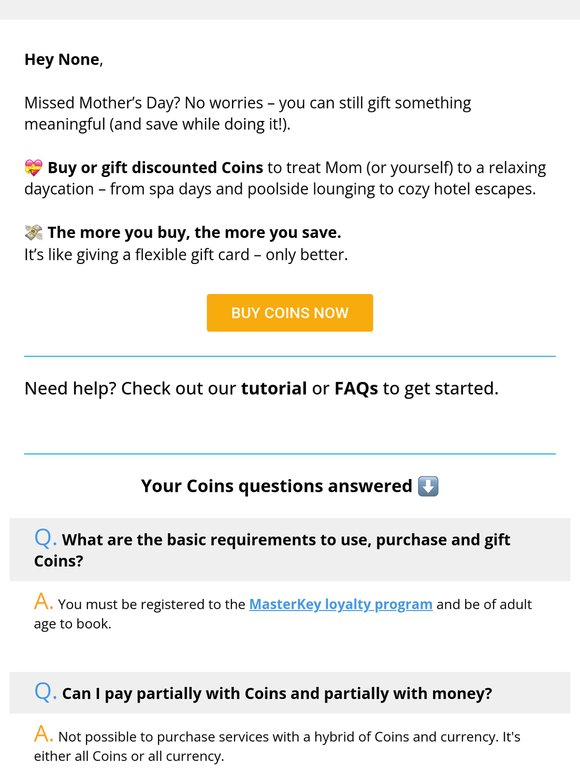Image resolution: width=580 pixels, height=774 pixels.
Task: Click the BUY COINS NOW button
Action: (x=290, y=312)
